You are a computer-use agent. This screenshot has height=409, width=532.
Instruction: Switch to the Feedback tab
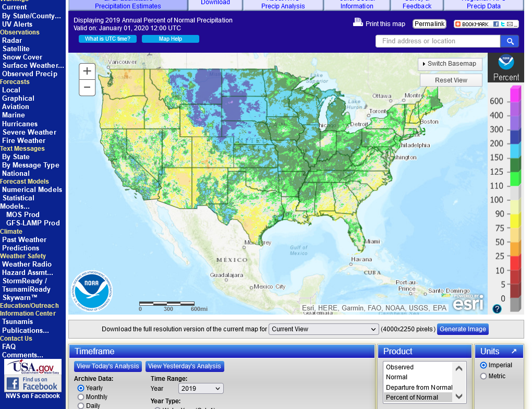pyautogui.click(x=417, y=4)
